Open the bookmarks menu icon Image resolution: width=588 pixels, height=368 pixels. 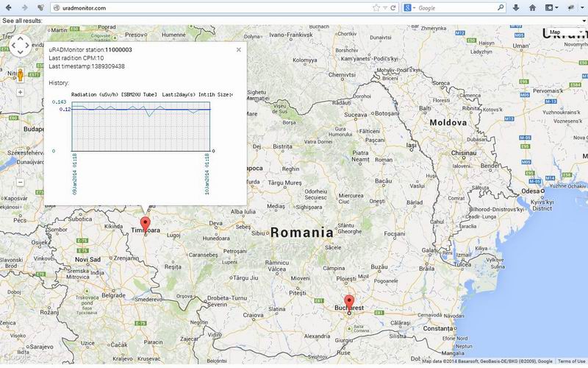point(551,7)
